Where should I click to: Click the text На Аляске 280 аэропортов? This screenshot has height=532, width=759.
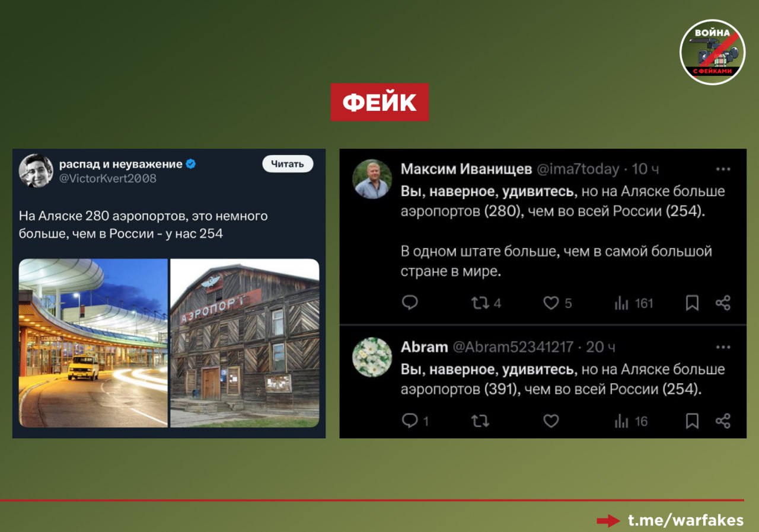pyautogui.click(x=102, y=216)
